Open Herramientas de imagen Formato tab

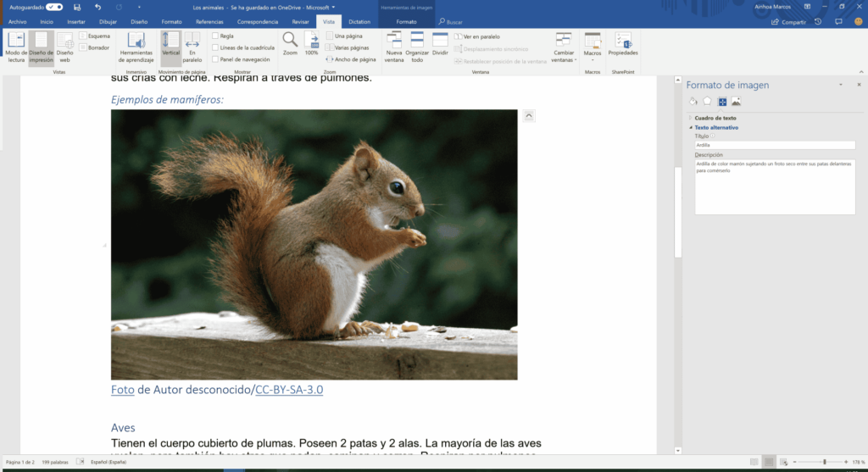(406, 21)
